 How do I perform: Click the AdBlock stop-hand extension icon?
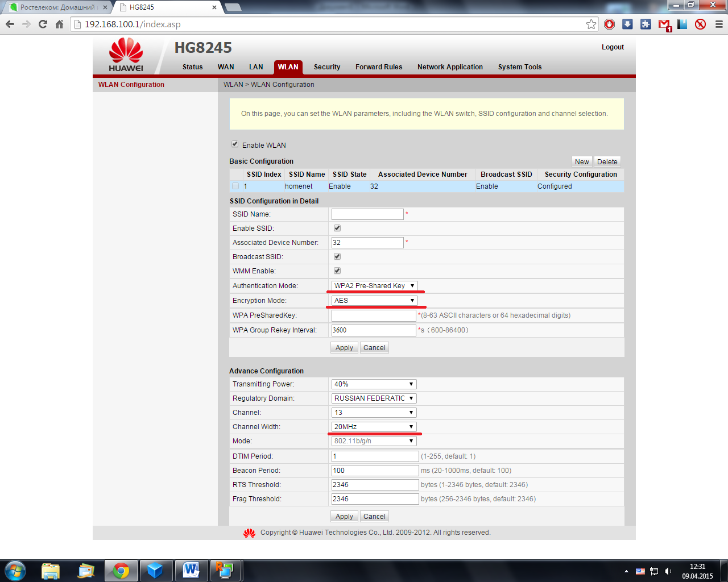pyautogui.click(x=610, y=24)
